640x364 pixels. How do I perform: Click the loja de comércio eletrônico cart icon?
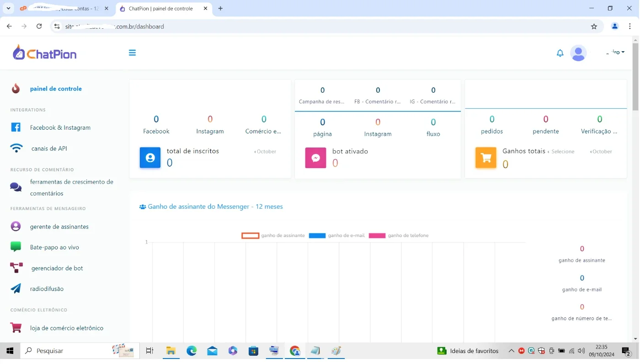16,328
